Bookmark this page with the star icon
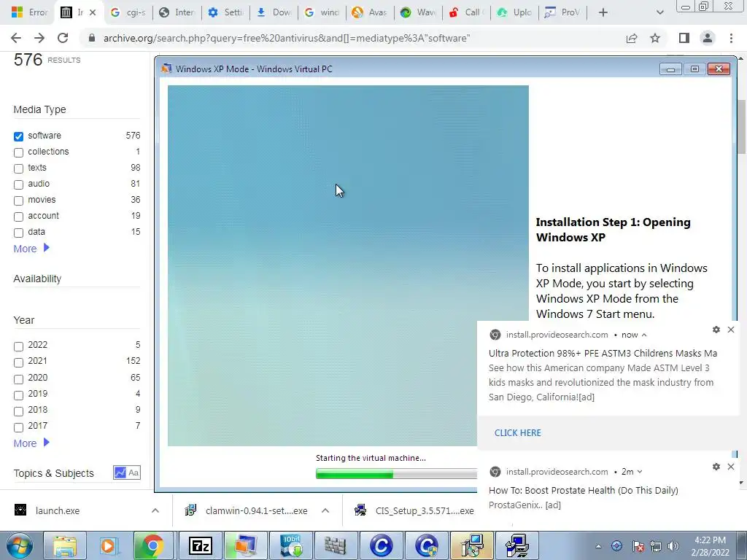This screenshot has height=560, width=747. pos(655,38)
